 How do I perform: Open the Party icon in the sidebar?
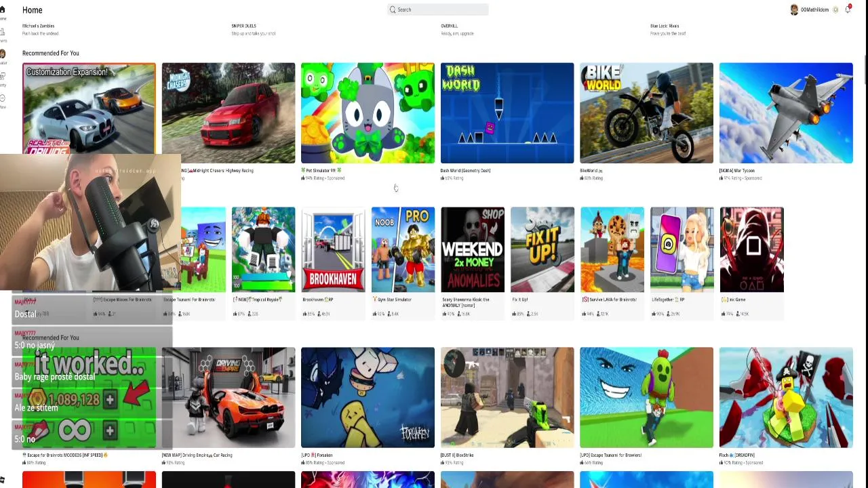[x=3, y=77]
